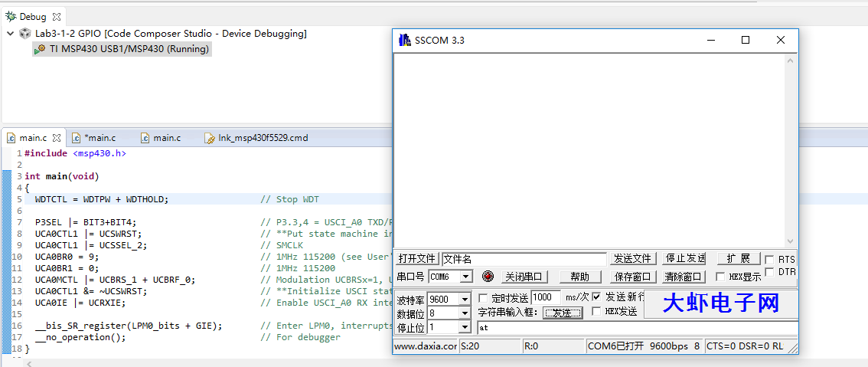Screen dimensions: 868x367
Task: Click the 文件名 file name field
Action: (524, 259)
